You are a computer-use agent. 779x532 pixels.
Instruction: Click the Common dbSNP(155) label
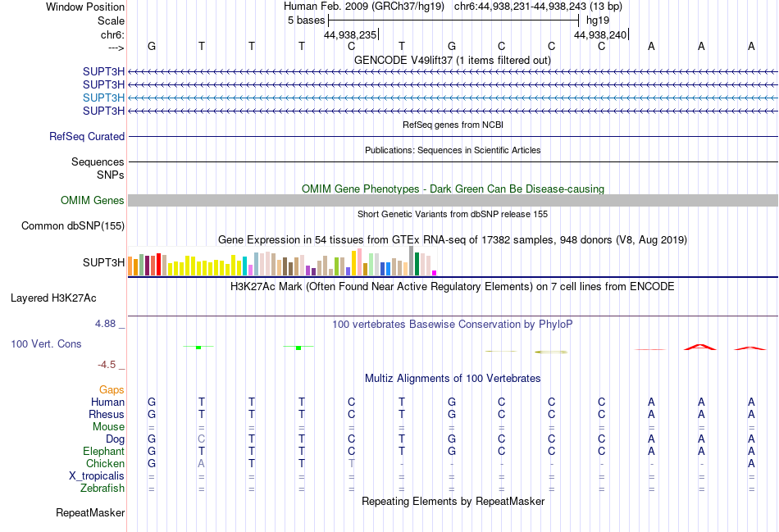[x=72, y=226]
